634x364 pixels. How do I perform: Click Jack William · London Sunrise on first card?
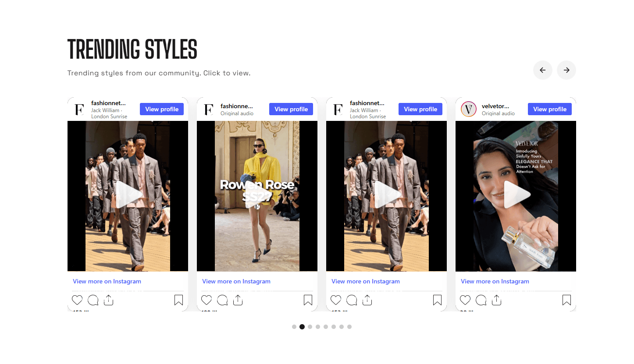[109, 113]
